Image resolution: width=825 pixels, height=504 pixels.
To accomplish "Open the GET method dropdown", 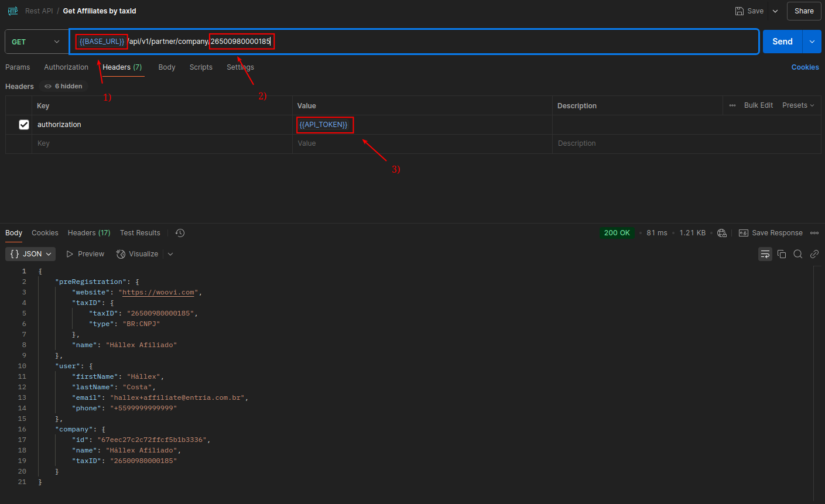I will (36, 42).
